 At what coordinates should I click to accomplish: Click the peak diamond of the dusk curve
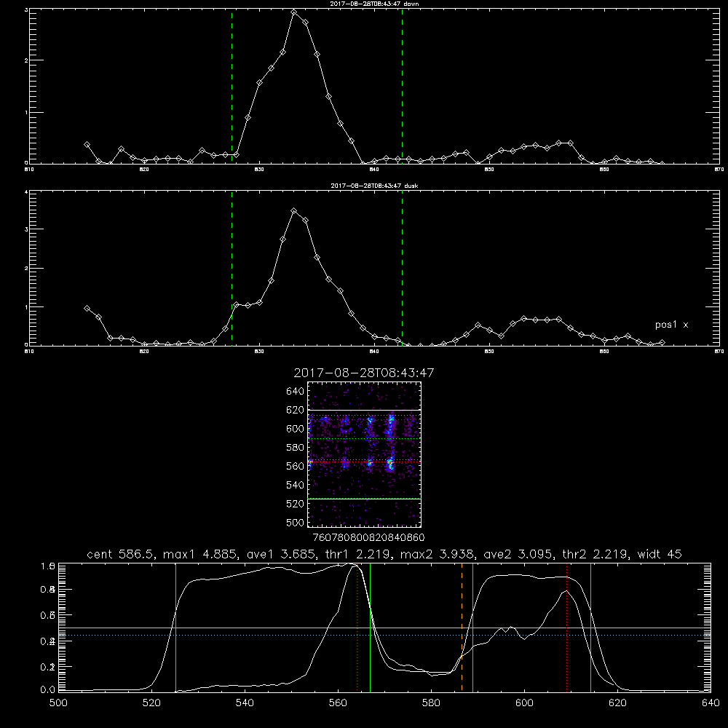click(x=293, y=211)
